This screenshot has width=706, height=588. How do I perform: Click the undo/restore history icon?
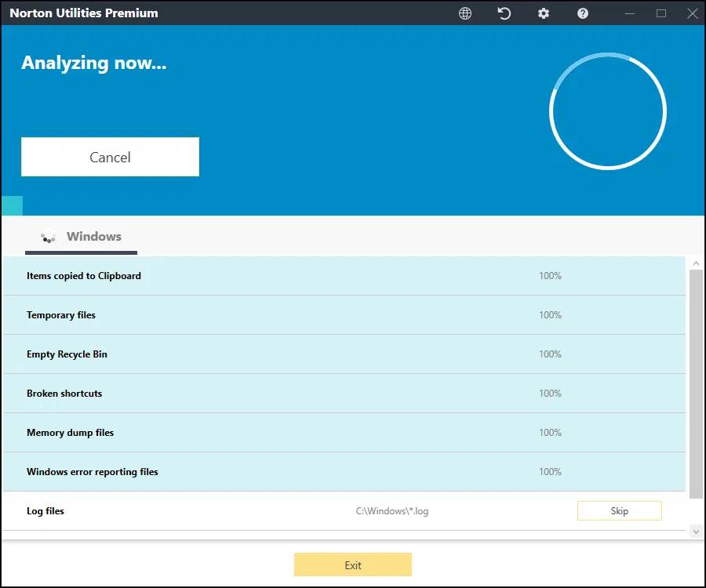504,13
